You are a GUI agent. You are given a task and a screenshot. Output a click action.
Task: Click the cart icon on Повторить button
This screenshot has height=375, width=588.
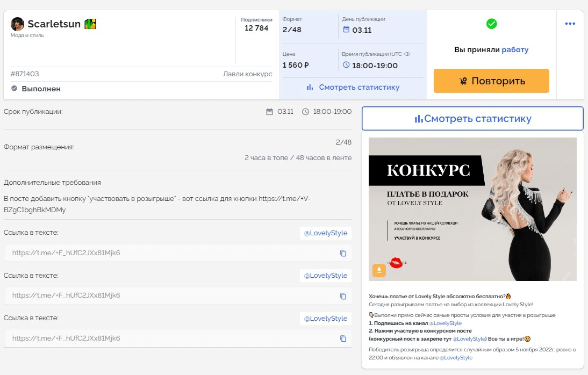pos(463,81)
